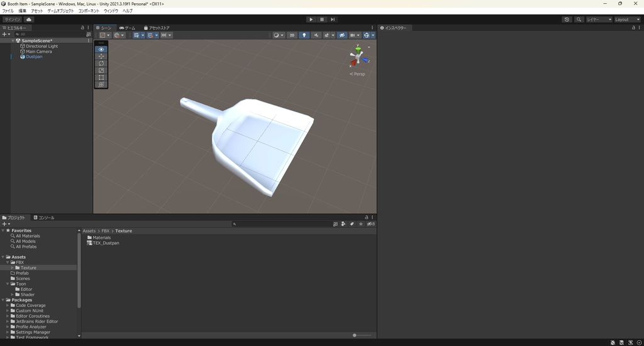Click the bug debug-mode icon in status bar

pyautogui.click(x=613, y=343)
